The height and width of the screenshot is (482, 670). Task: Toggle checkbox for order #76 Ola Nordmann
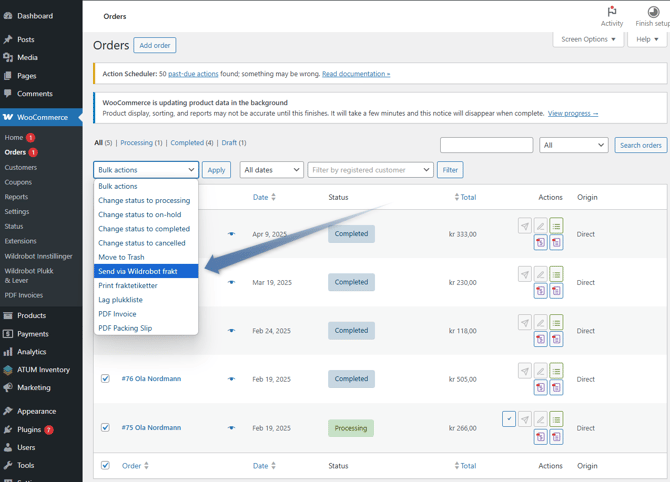[105, 379]
